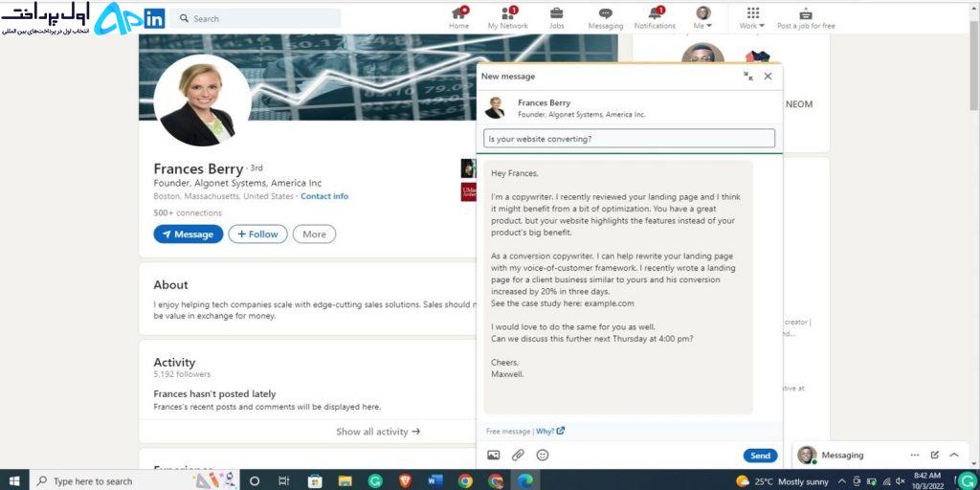This screenshot has height=490, width=980.
Task: Click the Activity section heading
Action: point(174,363)
